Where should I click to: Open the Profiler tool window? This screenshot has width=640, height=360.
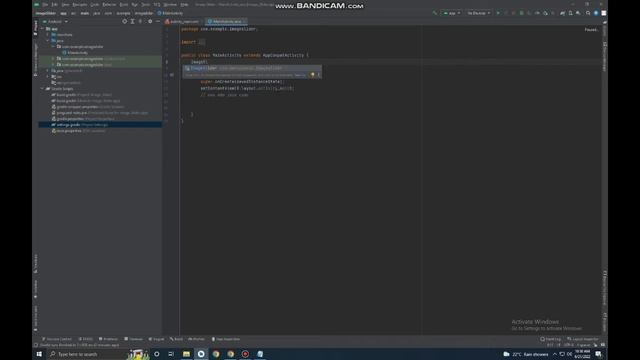coord(196,339)
